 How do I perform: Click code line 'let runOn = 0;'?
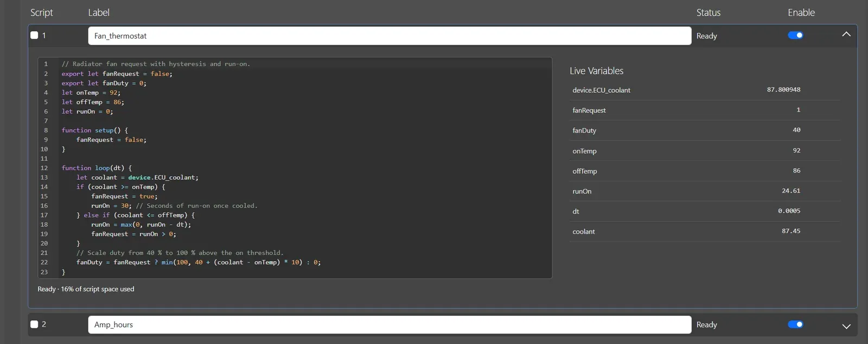[87, 111]
